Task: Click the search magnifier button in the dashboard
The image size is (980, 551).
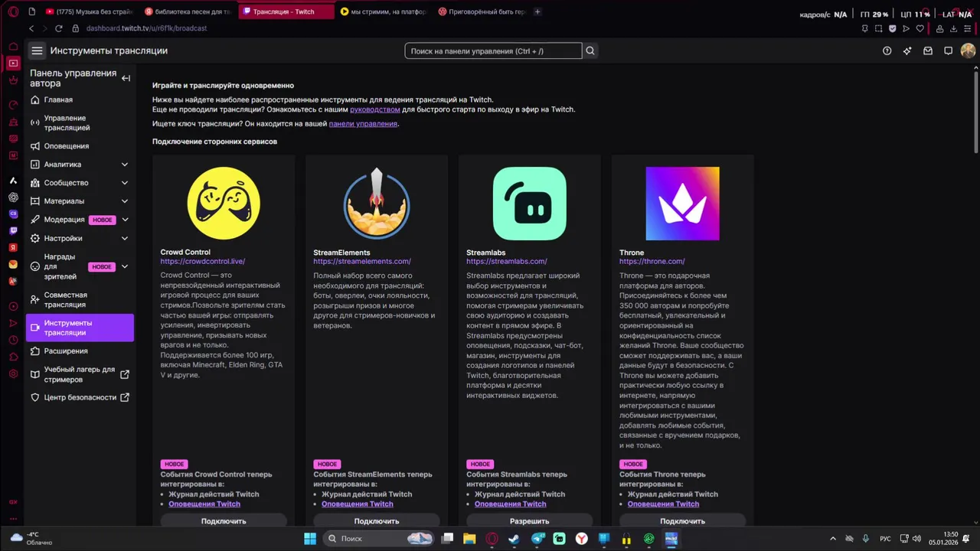Action: [x=590, y=51]
